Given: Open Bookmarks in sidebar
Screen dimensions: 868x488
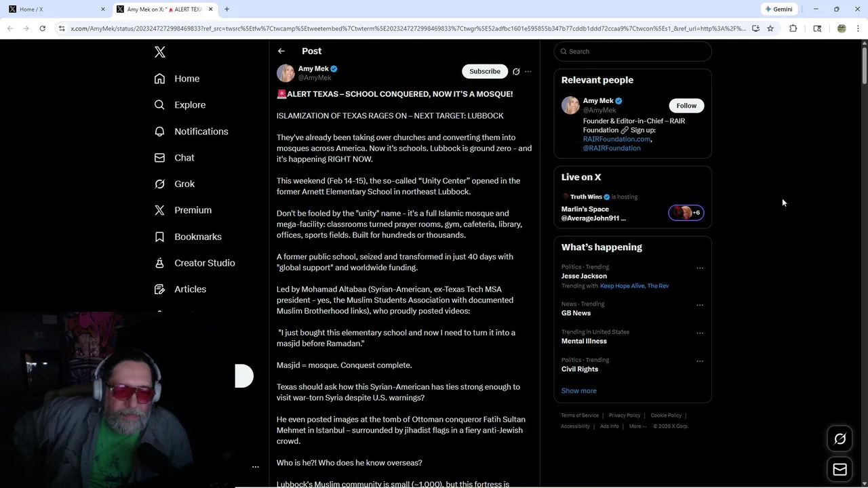Looking at the screenshot, I should [188, 237].
